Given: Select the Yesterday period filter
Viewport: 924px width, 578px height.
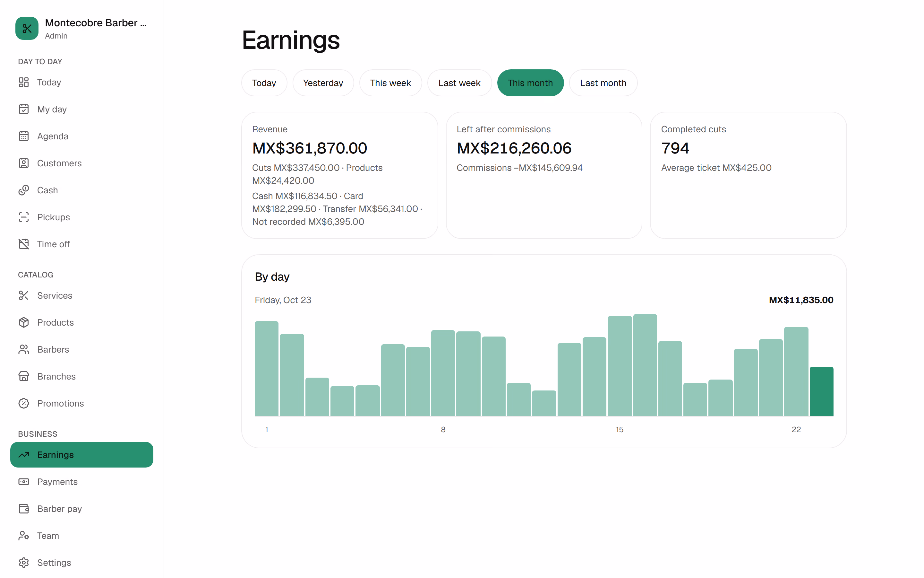Looking at the screenshot, I should pyautogui.click(x=323, y=83).
